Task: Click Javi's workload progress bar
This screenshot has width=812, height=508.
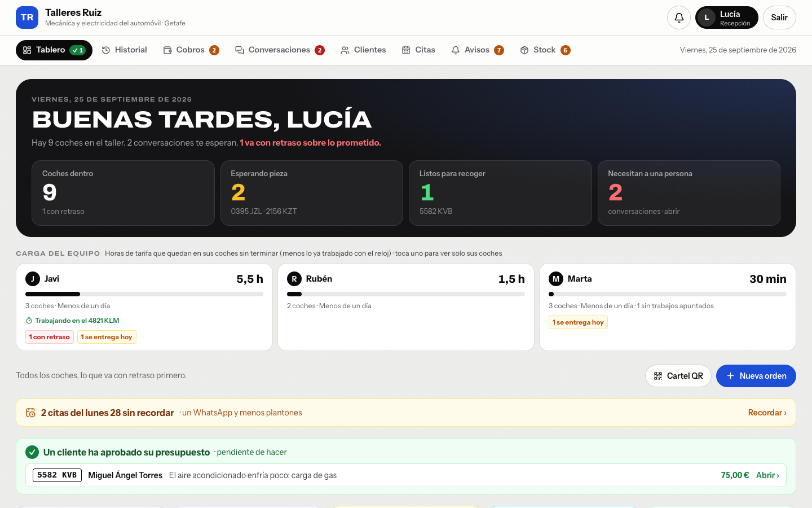Action: click(x=144, y=294)
